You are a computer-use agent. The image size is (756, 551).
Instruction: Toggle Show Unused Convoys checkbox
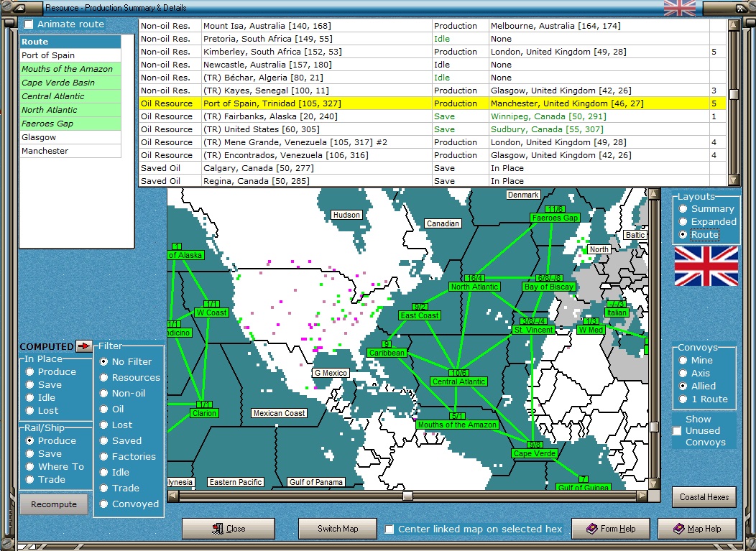coord(677,431)
